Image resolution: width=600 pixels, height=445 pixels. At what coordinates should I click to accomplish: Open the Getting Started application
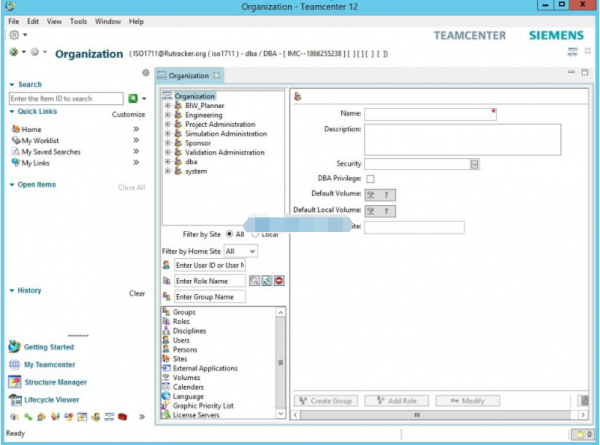[49, 347]
